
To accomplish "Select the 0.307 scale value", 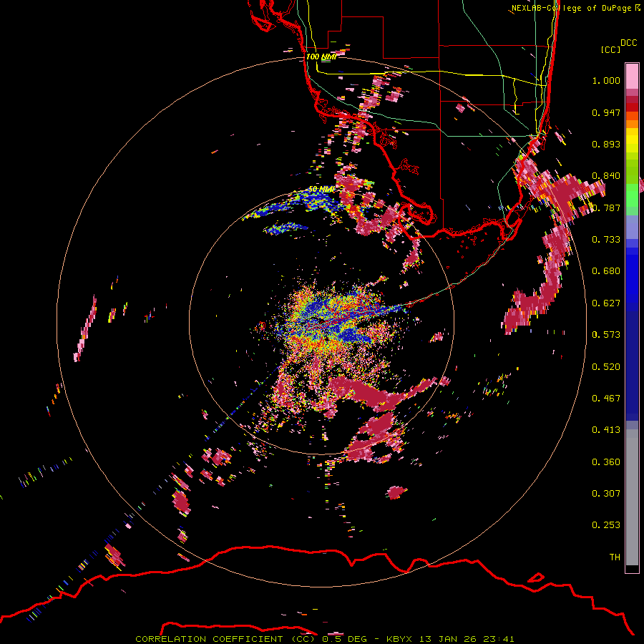I will [x=606, y=494].
